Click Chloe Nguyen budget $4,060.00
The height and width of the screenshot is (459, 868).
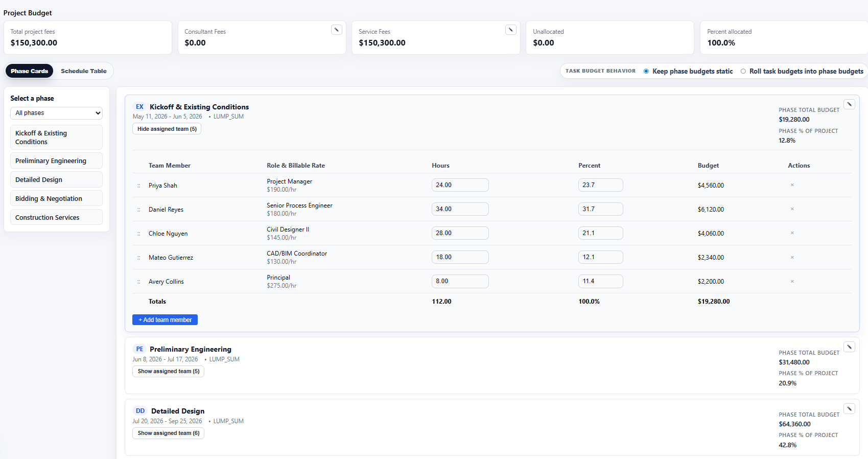tap(711, 234)
